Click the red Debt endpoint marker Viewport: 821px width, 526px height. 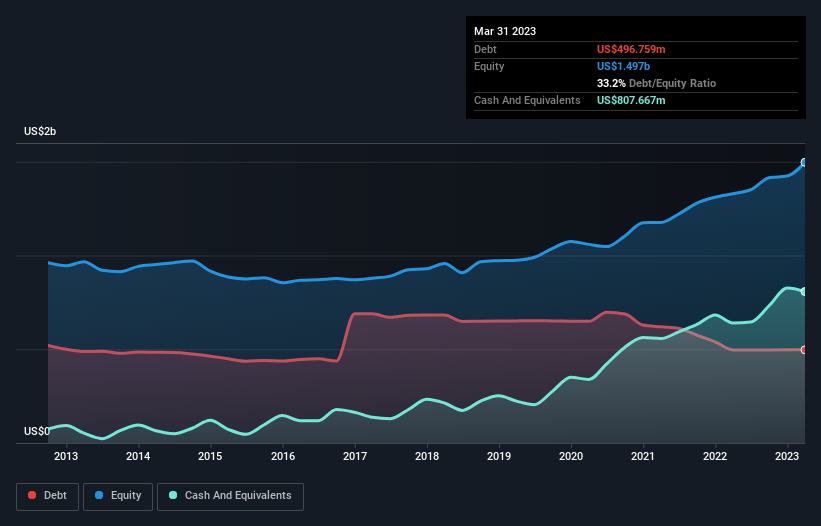804,350
